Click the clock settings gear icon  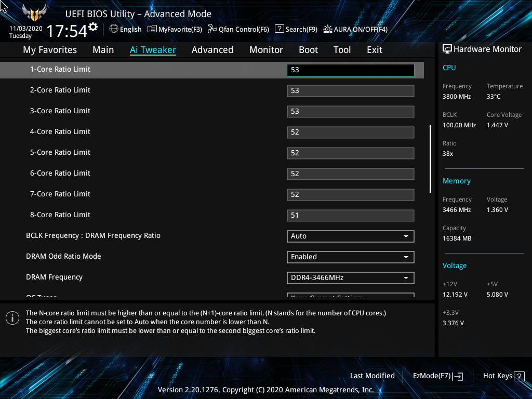[93, 27]
